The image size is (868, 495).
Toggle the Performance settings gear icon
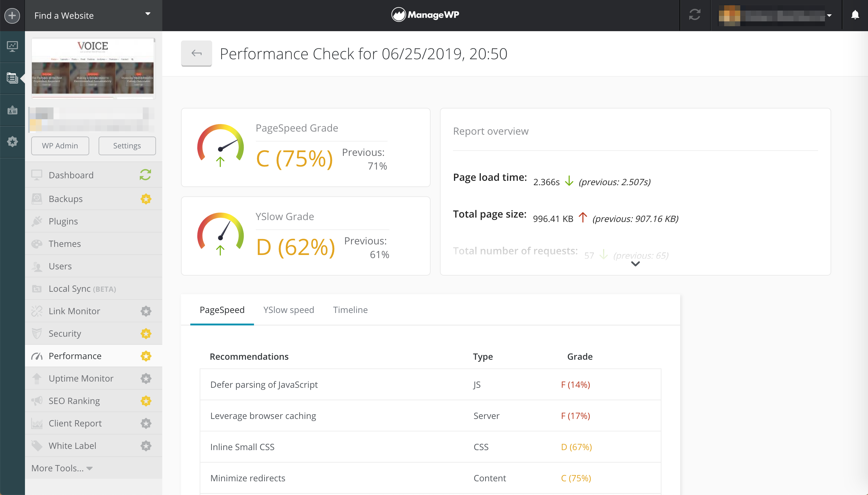click(146, 356)
